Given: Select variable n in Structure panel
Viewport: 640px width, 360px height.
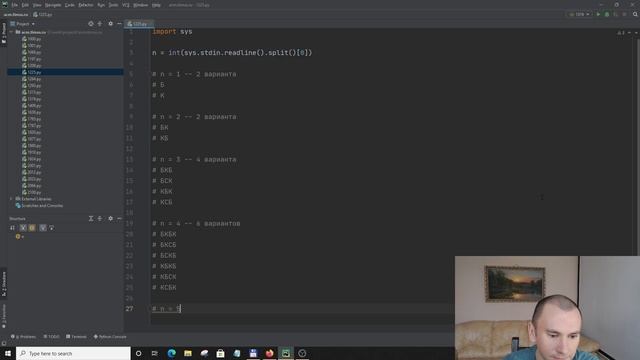Looking at the screenshot, I should coord(20,236).
